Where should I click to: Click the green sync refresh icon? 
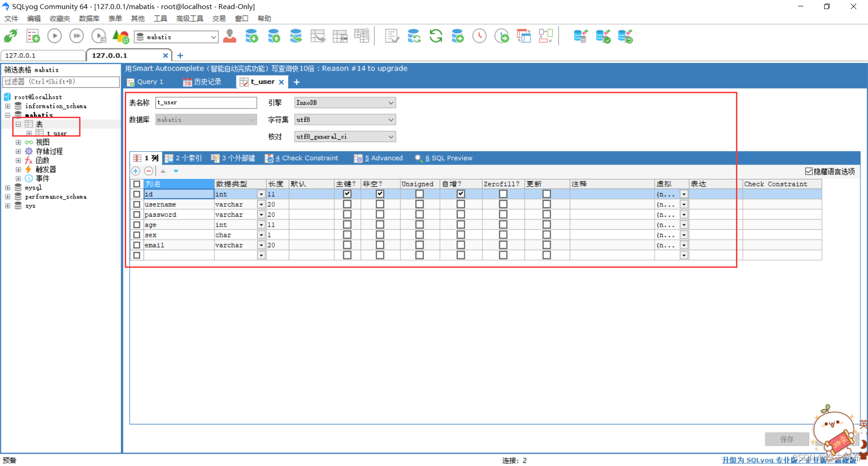click(x=436, y=36)
